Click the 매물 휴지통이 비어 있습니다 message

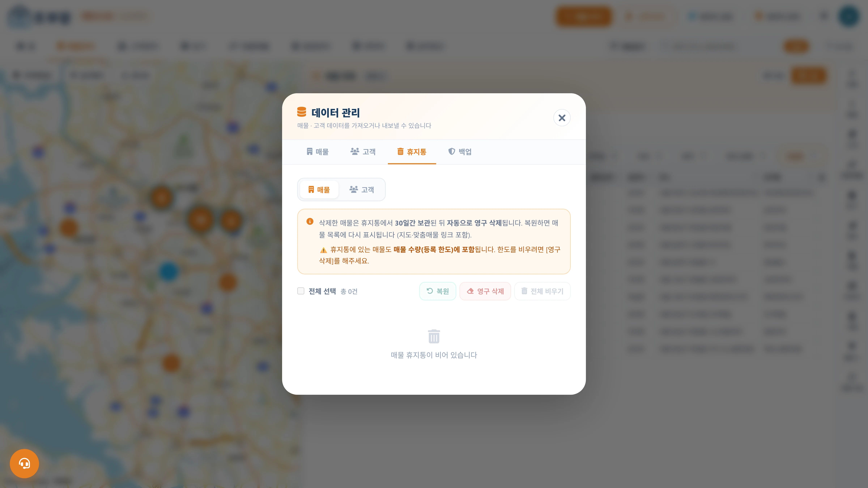tap(434, 355)
